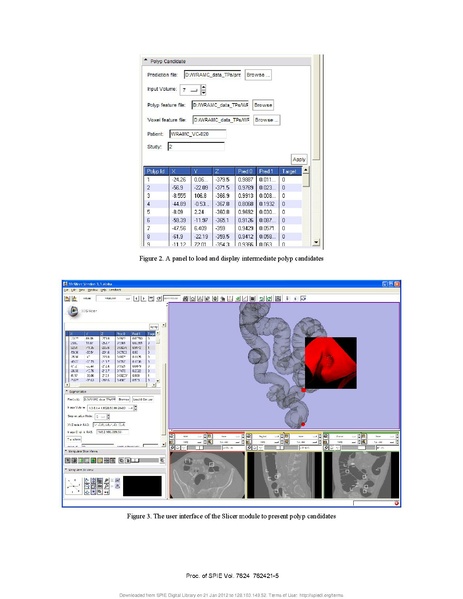The image size is (463, 599).
Task: Open the Slicer module selector dropdown
Action: (x=113, y=298)
